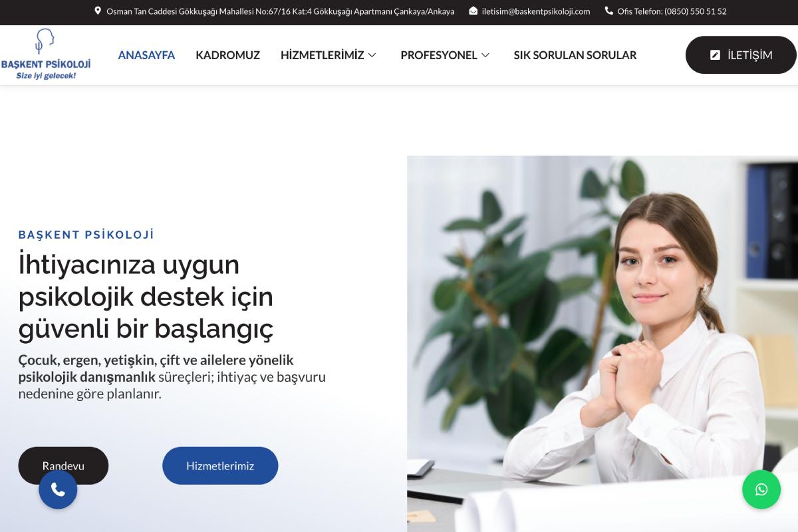Screen dimensions: 798x532
Task: Click the Osman Tan Caddesi address text
Action: (280, 11)
